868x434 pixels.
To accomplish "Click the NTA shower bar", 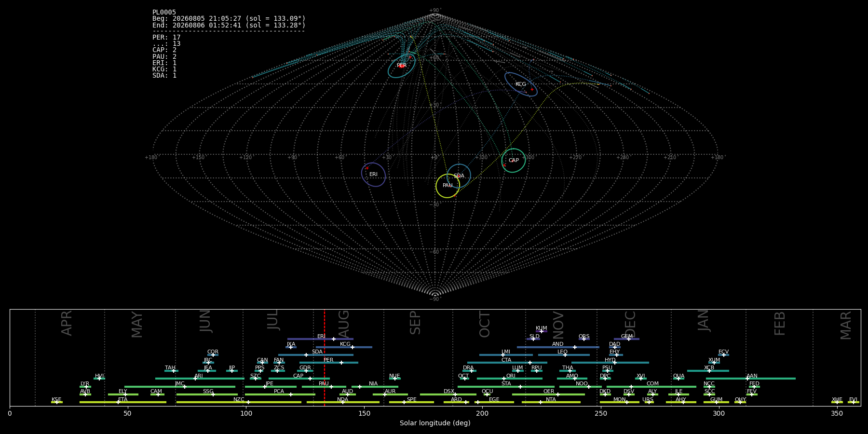I will point(551,402).
